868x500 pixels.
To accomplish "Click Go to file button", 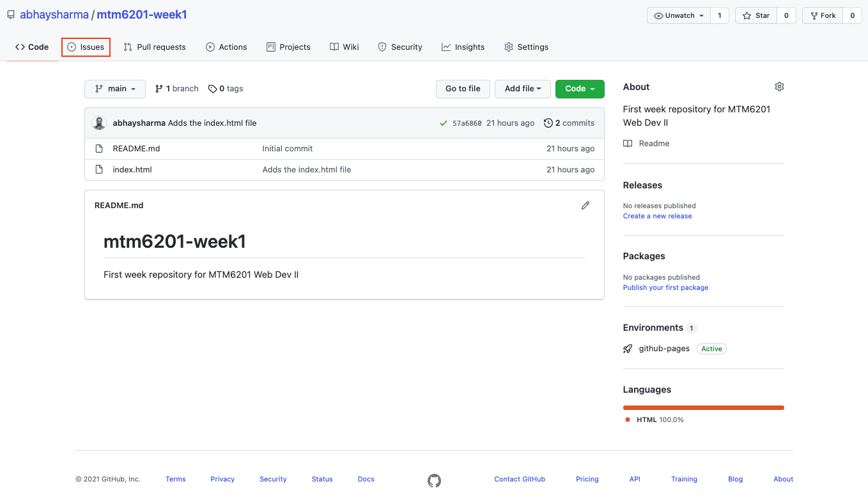I will pos(463,89).
